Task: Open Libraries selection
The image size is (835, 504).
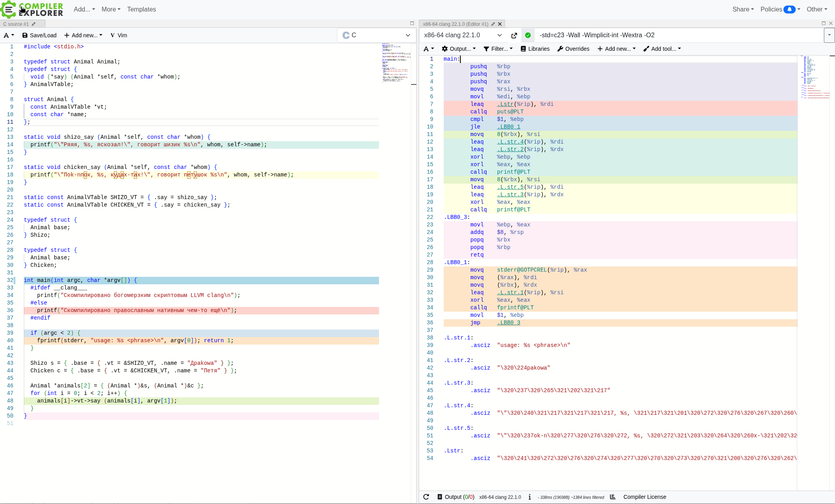Action: (535, 49)
